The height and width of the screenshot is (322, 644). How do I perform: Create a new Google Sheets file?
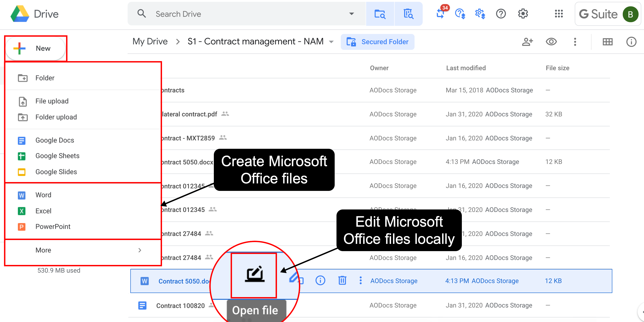(x=83, y=156)
